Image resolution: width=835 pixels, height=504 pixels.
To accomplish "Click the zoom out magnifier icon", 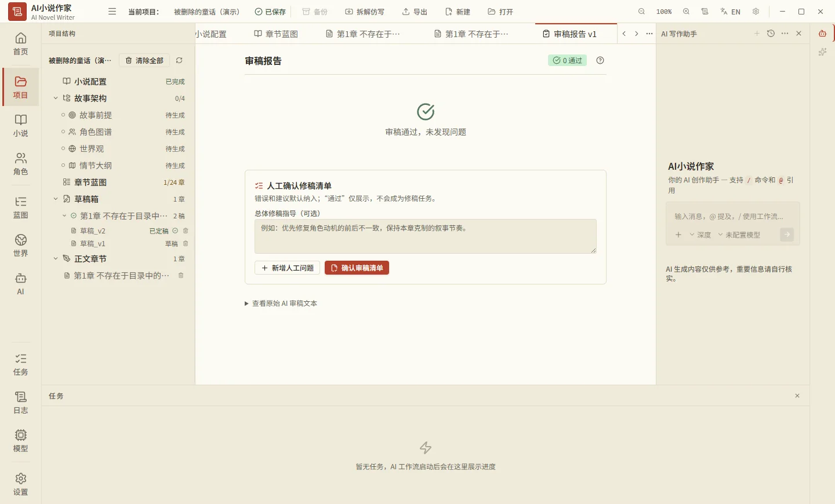I will pos(641,12).
